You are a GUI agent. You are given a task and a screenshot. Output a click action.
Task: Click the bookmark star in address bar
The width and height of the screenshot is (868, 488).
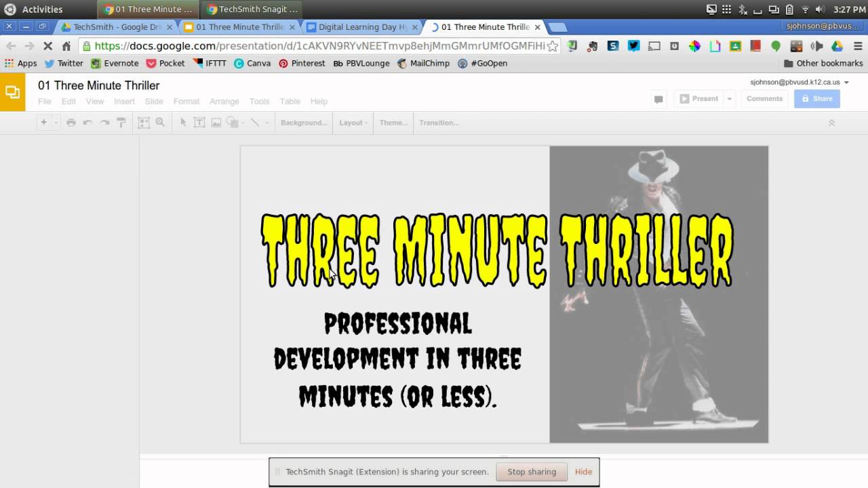coord(553,46)
